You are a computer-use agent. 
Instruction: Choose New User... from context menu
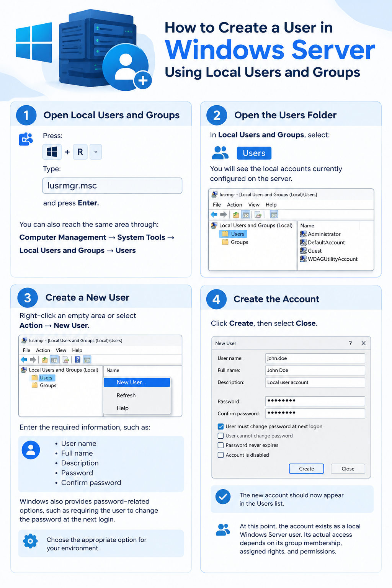pos(137,382)
